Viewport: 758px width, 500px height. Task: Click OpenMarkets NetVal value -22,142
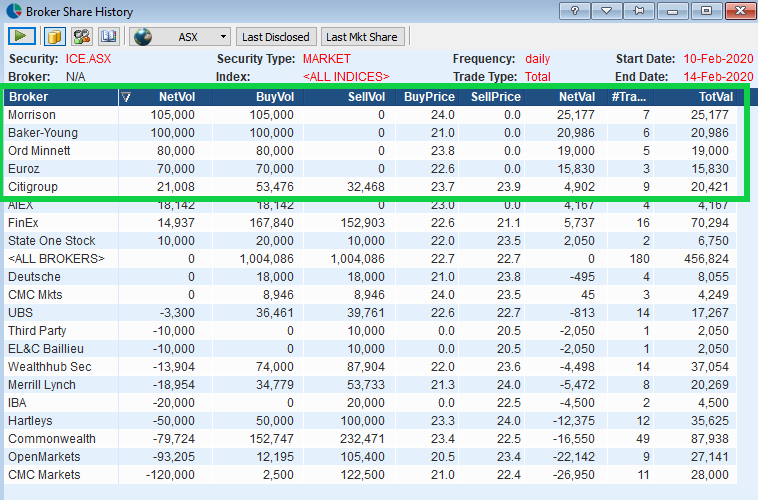point(574,456)
